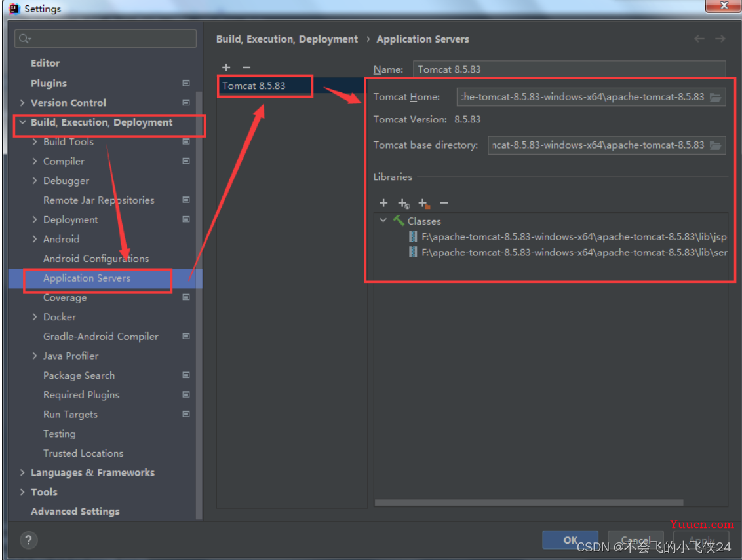Click the project-level icon beside Build Tools
742x560 pixels.
click(x=186, y=141)
